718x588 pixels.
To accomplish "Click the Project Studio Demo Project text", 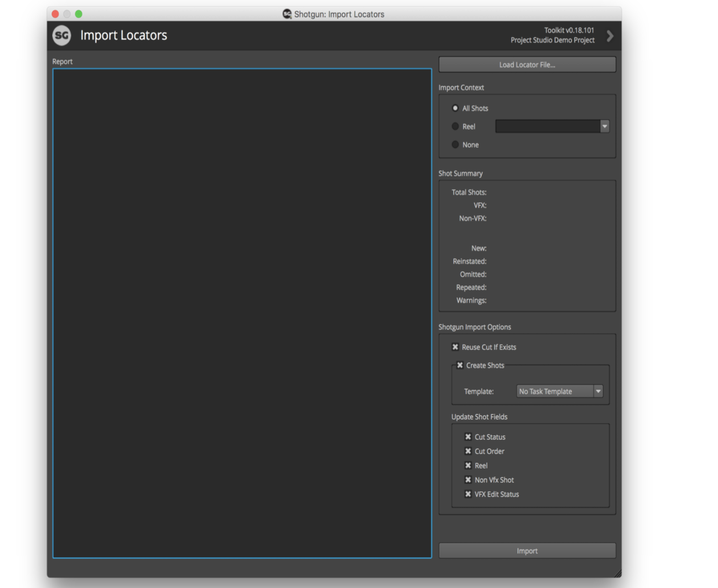I will coord(552,40).
